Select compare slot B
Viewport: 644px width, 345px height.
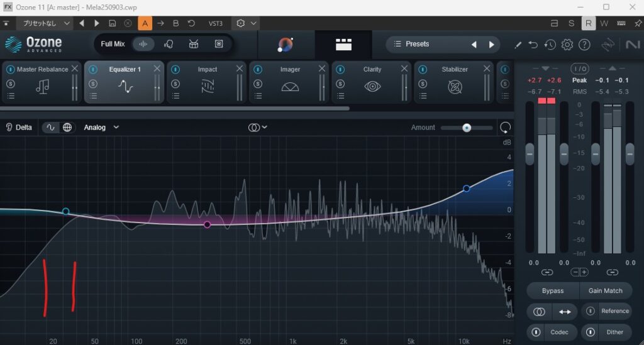point(176,23)
